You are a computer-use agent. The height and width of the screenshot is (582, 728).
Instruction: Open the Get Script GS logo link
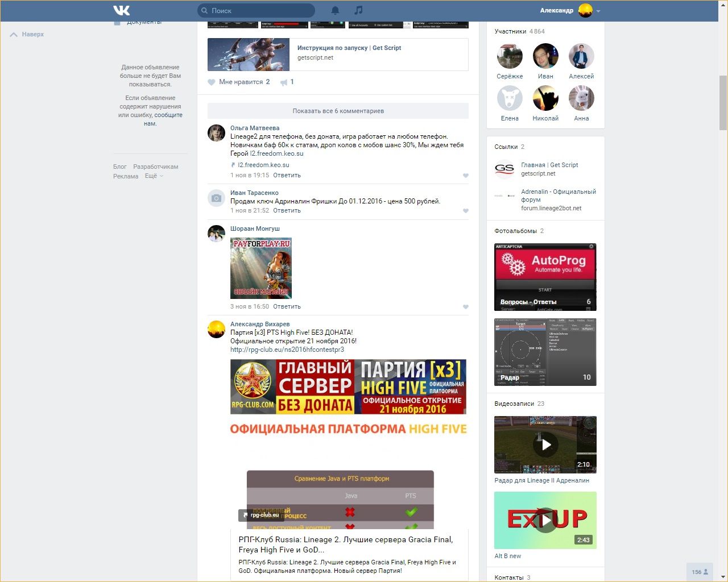coord(504,169)
